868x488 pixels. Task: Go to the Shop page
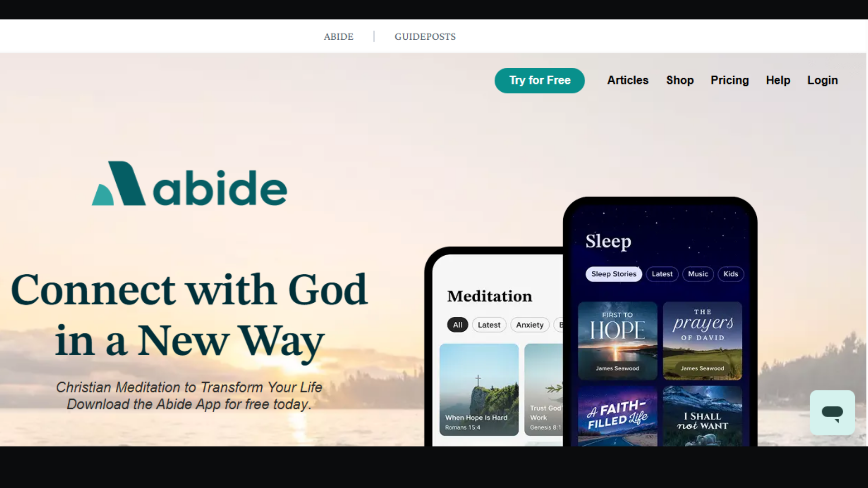pyautogui.click(x=679, y=80)
